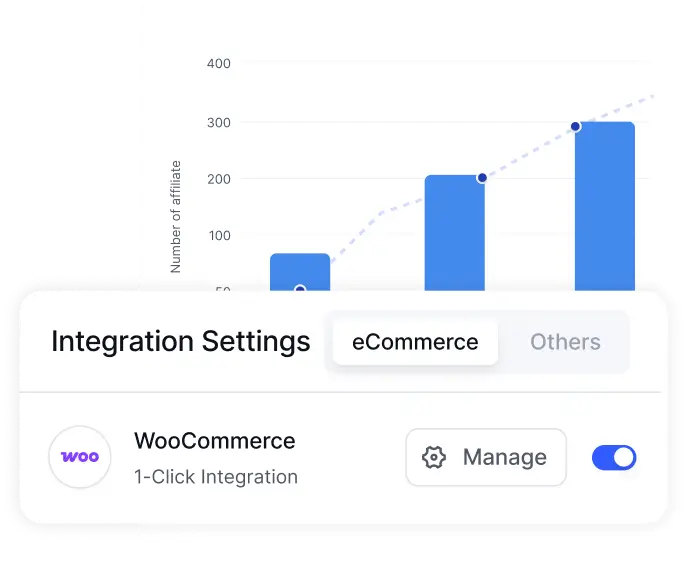The height and width of the screenshot is (562, 687).
Task: Click the Integration Settings heading
Action: point(181,342)
